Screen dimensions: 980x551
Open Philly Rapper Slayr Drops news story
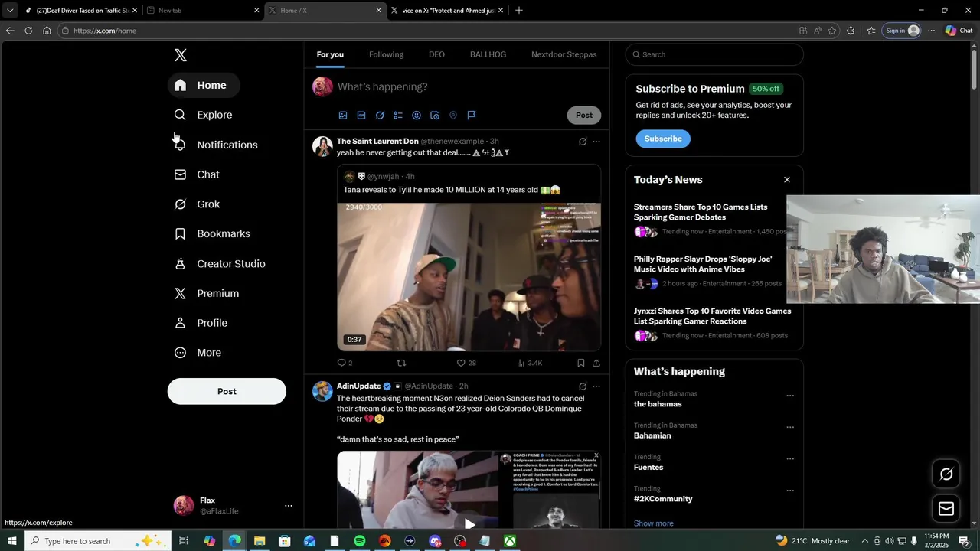point(703,264)
